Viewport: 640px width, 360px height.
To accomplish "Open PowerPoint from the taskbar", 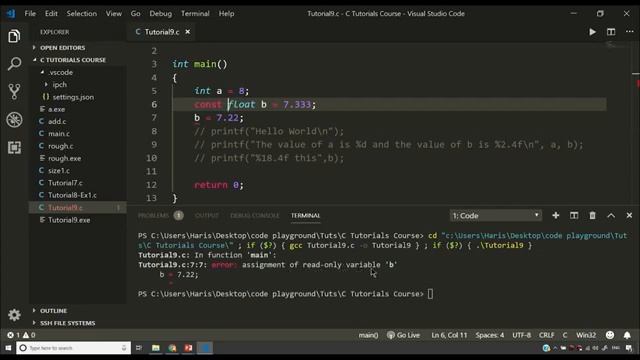I will [x=188, y=348].
